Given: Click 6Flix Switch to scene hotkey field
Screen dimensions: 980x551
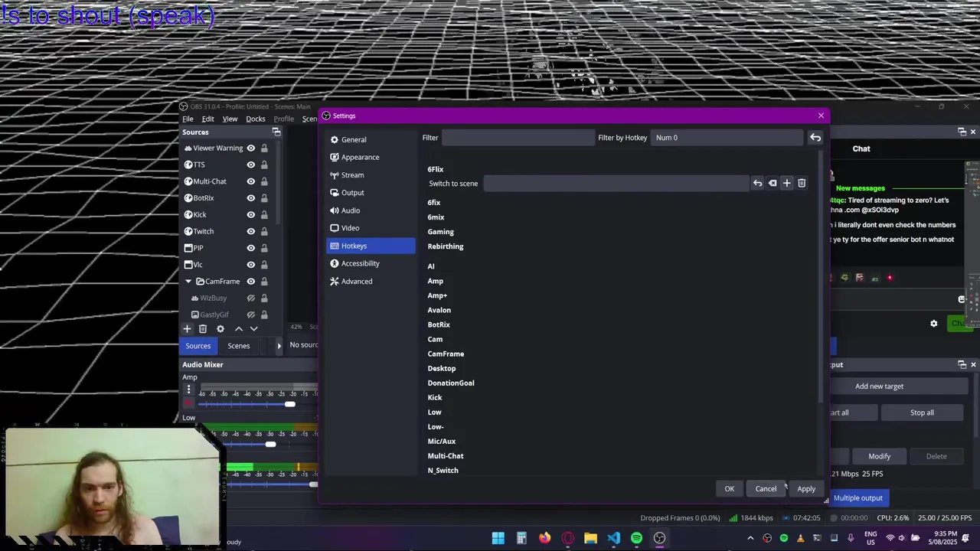Looking at the screenshot, I should pos(616,184).
